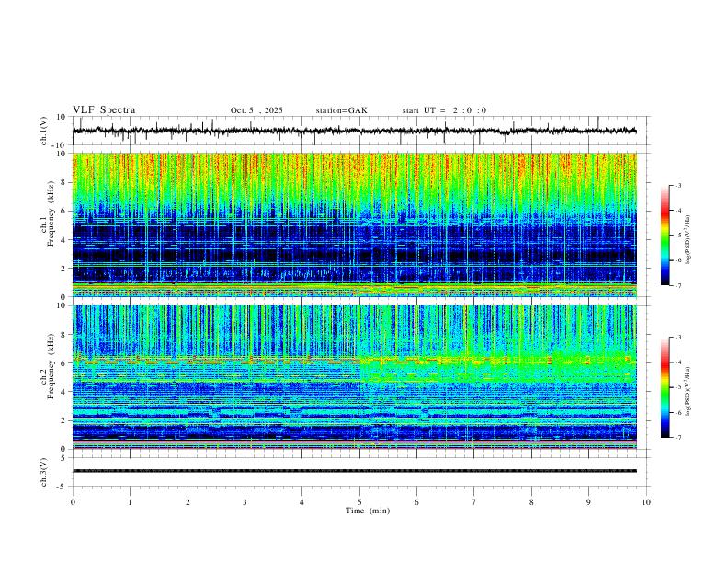Click the date "Oct. 5 , 2025"

point(256,110)
